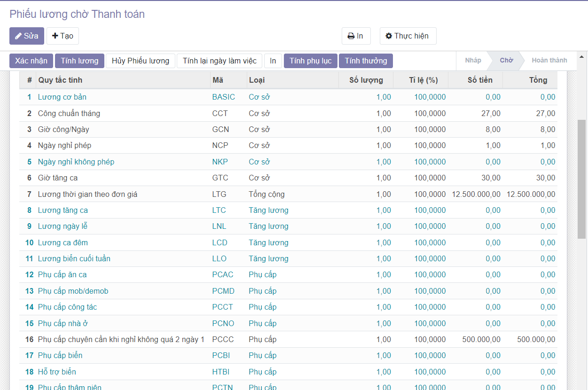Open the Lương cơ bản row
The height and width of the screenshot is (390, 588).
[62, 97]
